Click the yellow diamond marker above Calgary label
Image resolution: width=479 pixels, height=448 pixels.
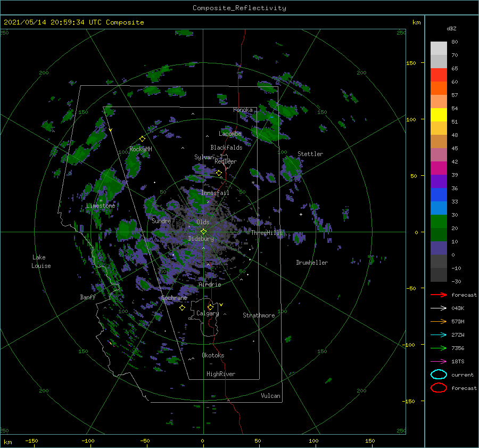click(210, 307)
